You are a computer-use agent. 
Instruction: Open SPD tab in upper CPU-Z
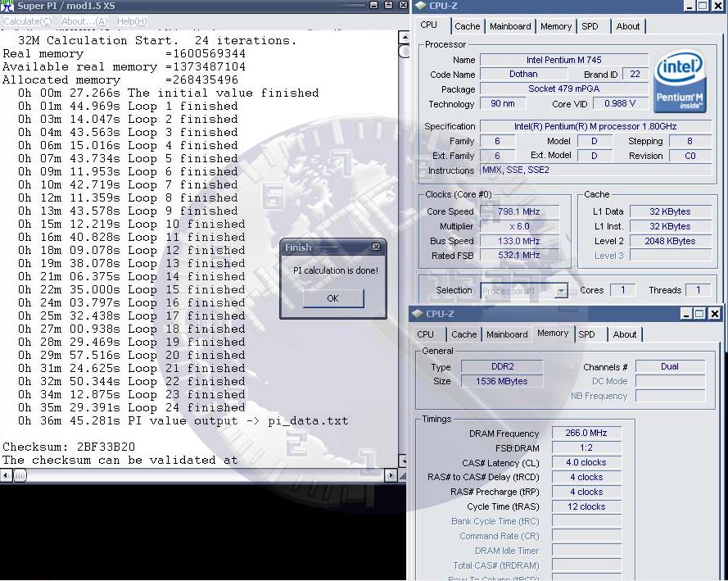(590, 26)
